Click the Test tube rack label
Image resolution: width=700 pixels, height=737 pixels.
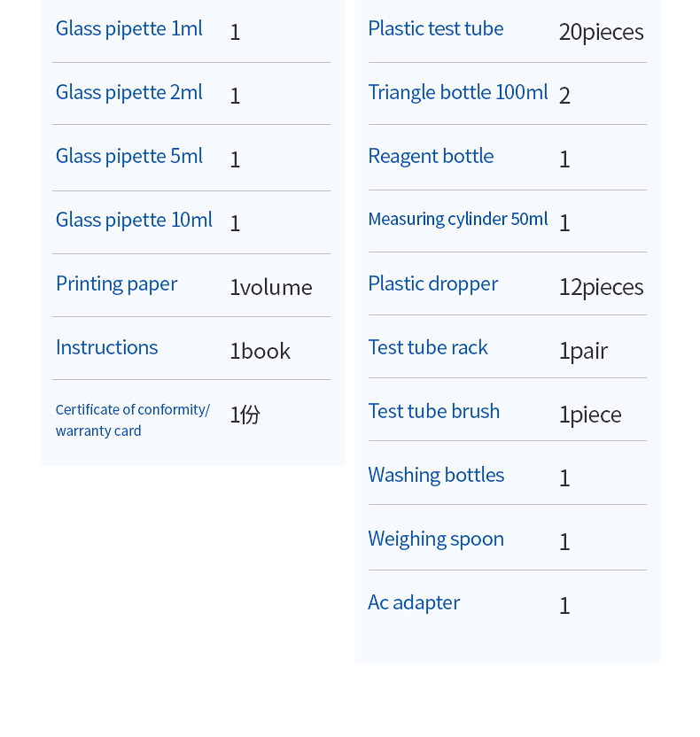point(428,347)
